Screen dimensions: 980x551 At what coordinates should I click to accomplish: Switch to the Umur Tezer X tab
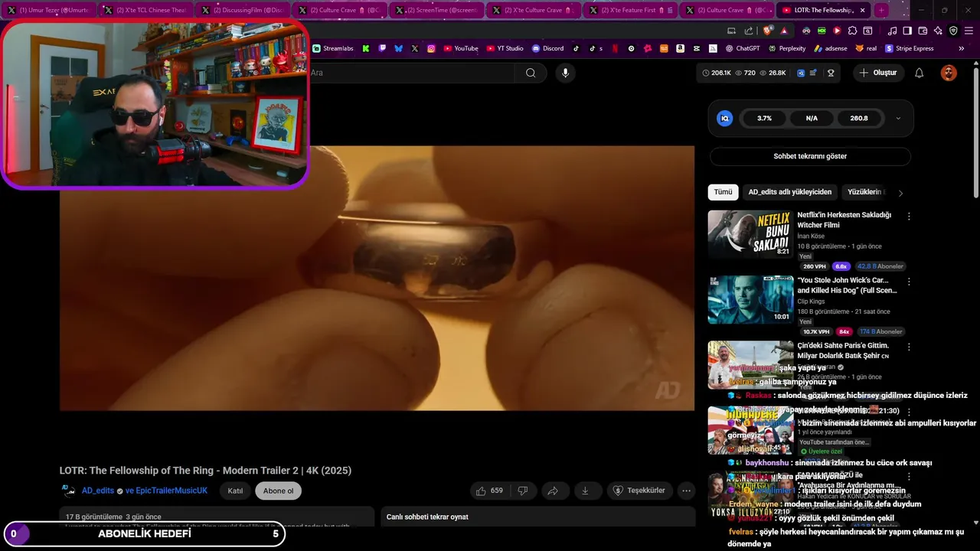point(48,10)
